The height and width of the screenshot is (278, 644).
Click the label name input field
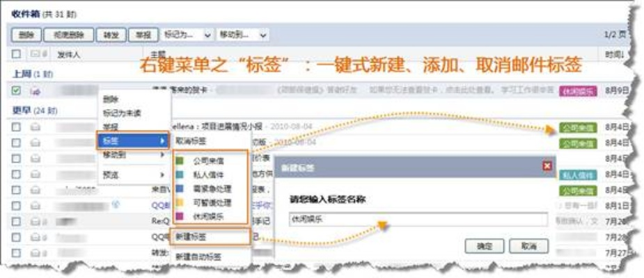[418, 220]
